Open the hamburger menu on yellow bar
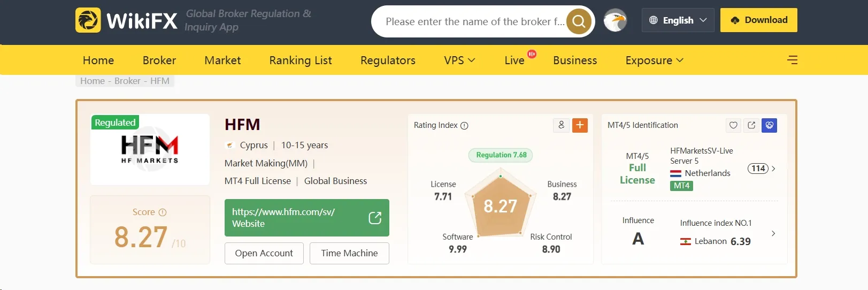 pos(793,60)
